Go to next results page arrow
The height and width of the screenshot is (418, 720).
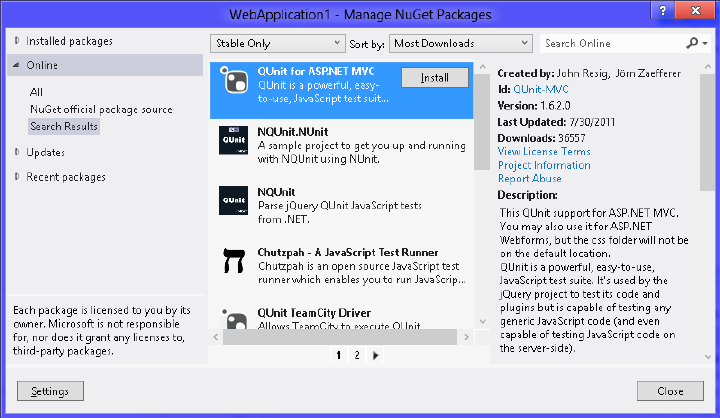(x=375, y=355)
